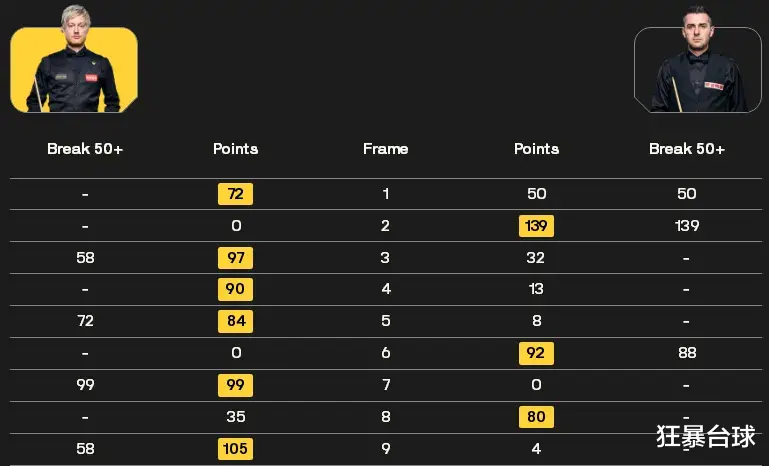Viewport: 769px width, 466px height.
Task: Click the highlighted 84 points in frame 5
Action: point(235,321)
